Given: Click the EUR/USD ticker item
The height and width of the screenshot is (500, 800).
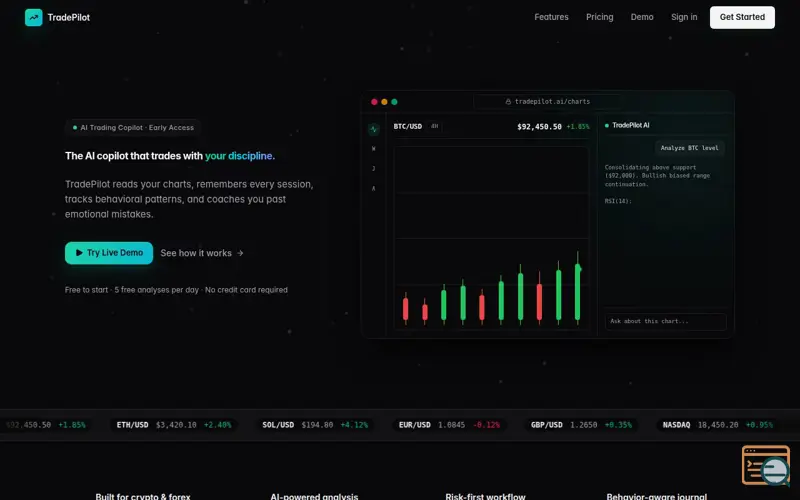Looking at the screenshot, I should tap(449, 425).
